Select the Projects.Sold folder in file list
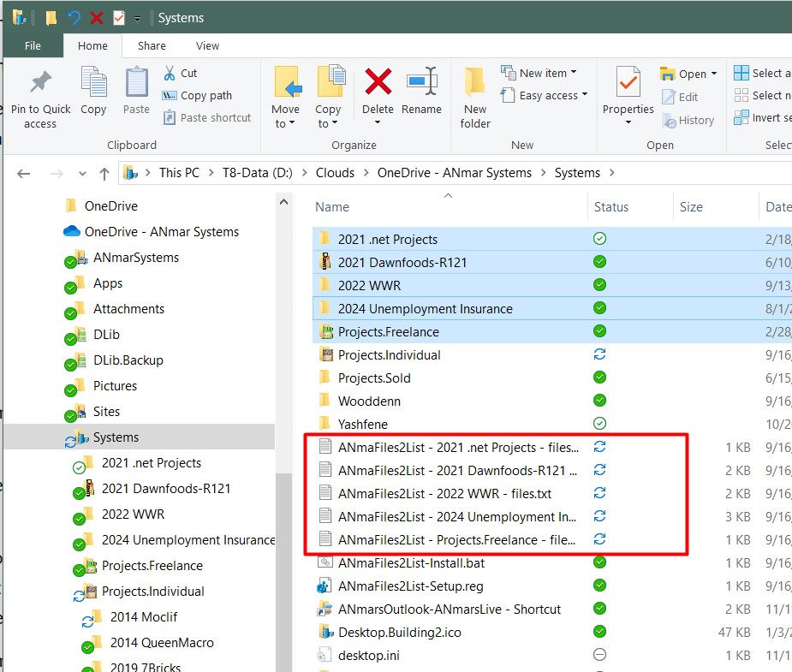This screenshot has width=792, height=672. (374, 378)
